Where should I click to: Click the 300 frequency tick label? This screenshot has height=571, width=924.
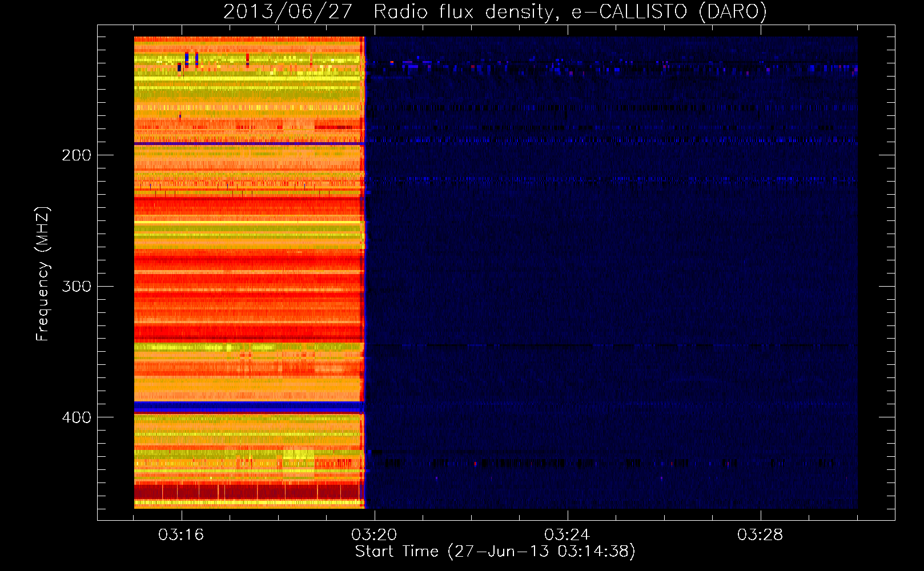77,286
